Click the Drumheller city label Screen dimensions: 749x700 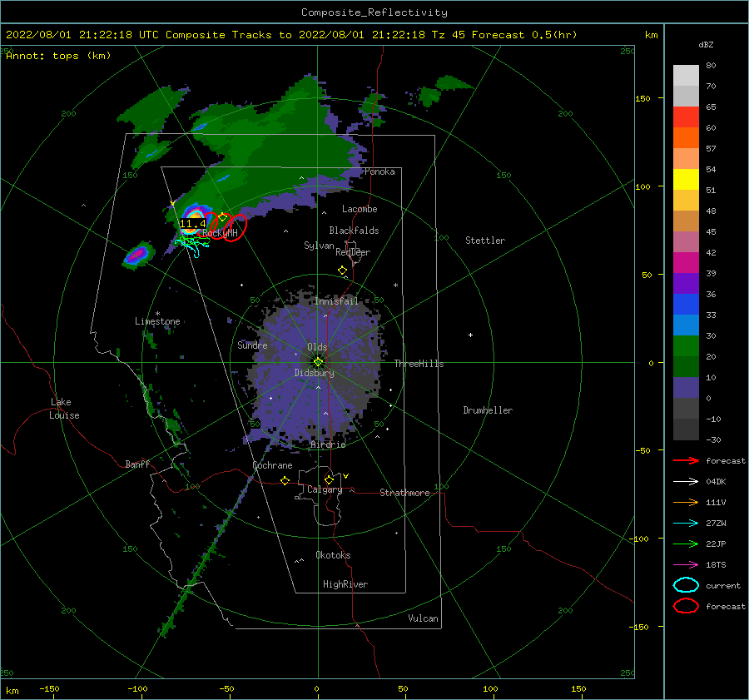[x=488, y=410]
